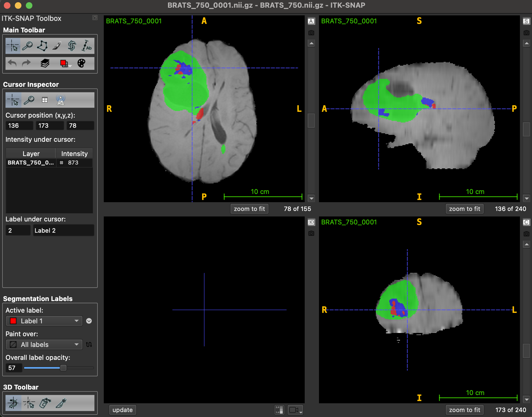Select the Zoom/Pan magnifier tool in Main Toolbar
Screen dimensions: 532x417
(x=27, y=46)
